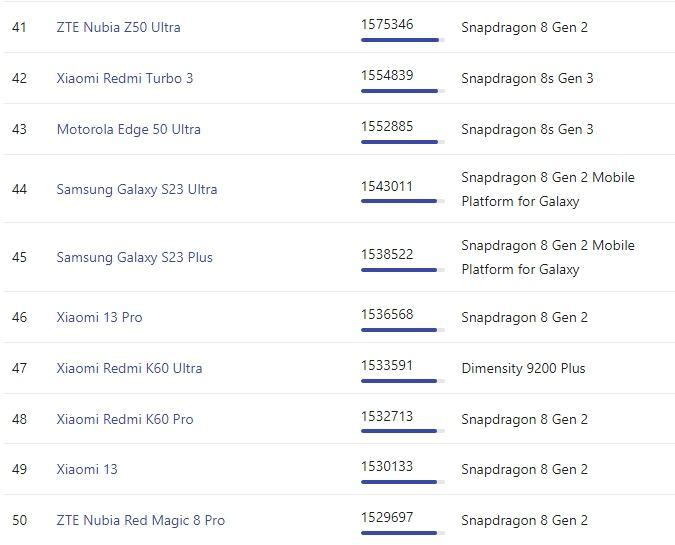
Task: Open the Samsung Galaxy S23 Plus link
Action: (134, 257)
